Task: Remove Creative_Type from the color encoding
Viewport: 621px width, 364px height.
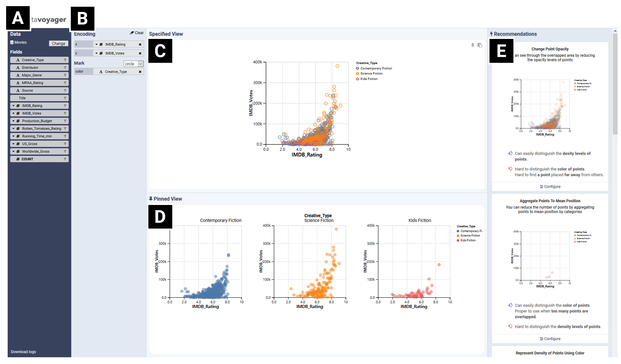Action: pyautogui.click(x=140, y=72)
